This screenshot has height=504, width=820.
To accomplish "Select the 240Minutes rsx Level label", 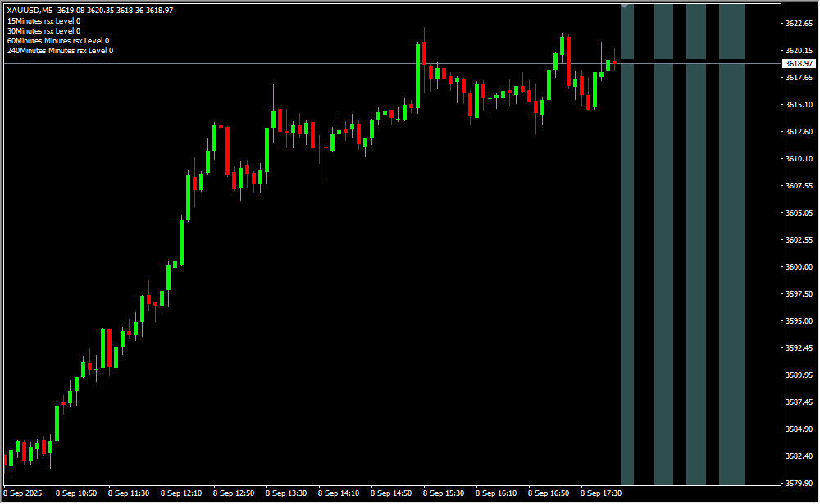I will coord(60,51).
